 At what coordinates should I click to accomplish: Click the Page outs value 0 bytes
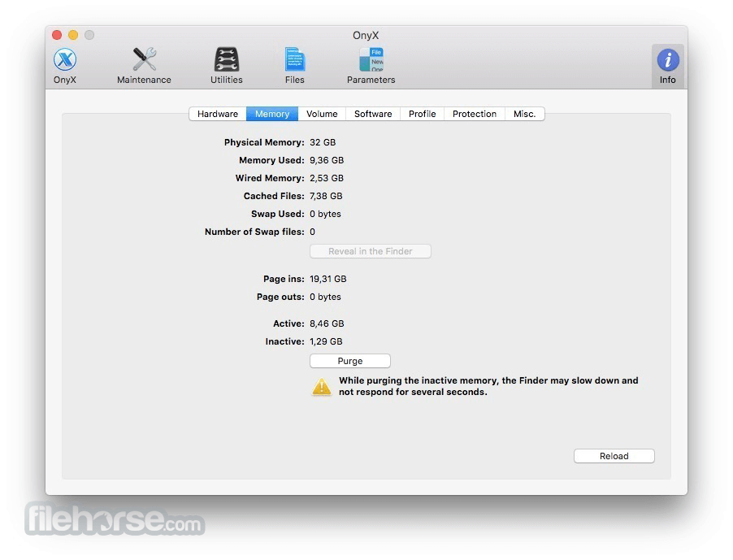[x=325, y=297]
